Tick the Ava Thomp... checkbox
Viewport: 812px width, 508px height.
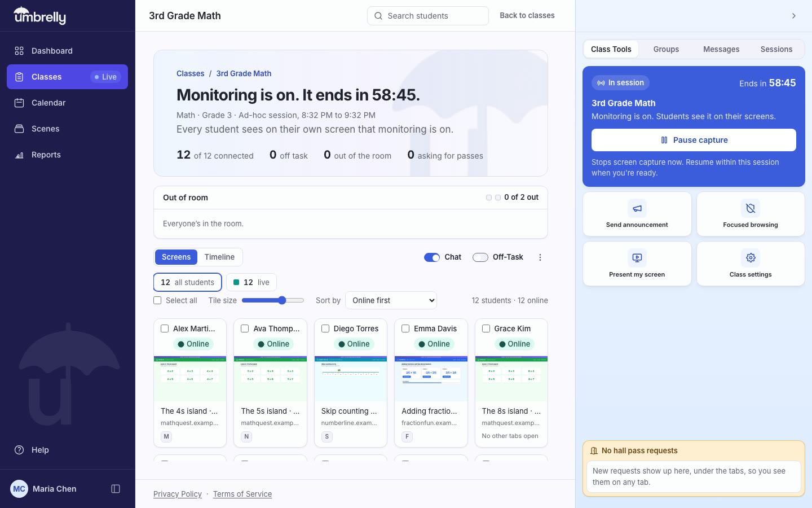click(x=245, y=329)
